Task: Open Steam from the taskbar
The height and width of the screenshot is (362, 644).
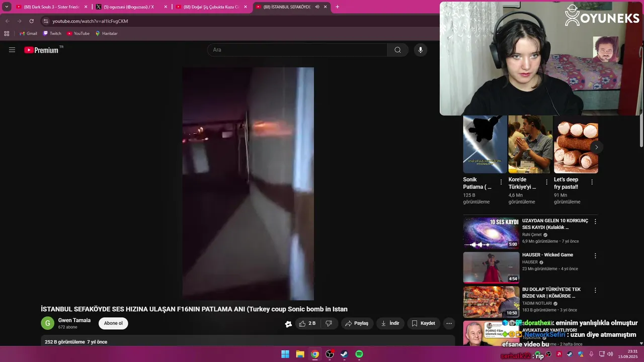Action: 344,354
